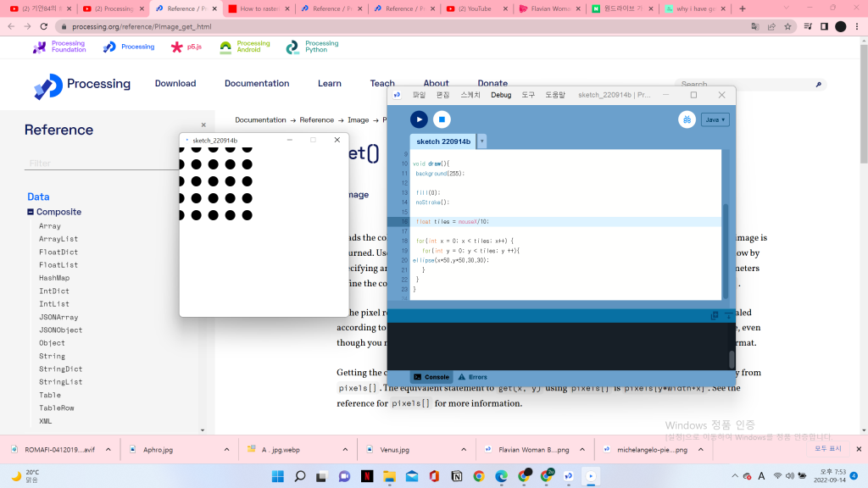Reload the browser page
The height and width of the screenshot is (488, 868).
point(44,26)
